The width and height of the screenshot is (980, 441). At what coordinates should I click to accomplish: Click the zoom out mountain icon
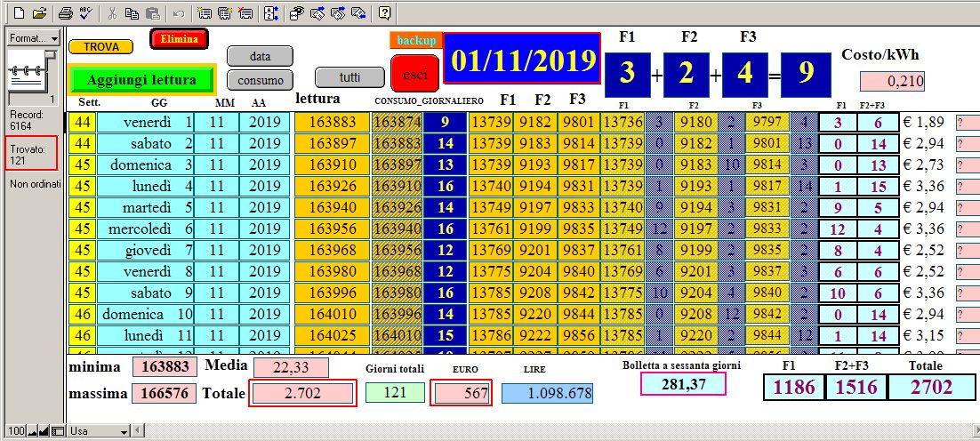tap(32, 431)
